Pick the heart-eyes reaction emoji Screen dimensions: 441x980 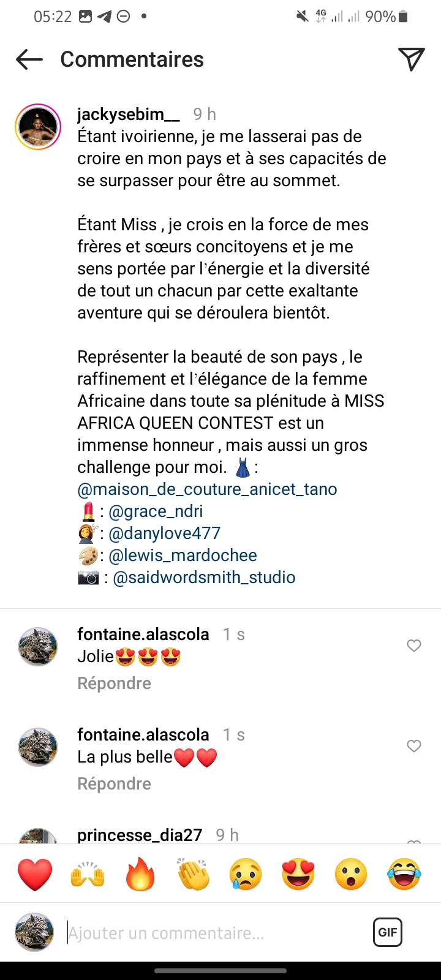298,874
